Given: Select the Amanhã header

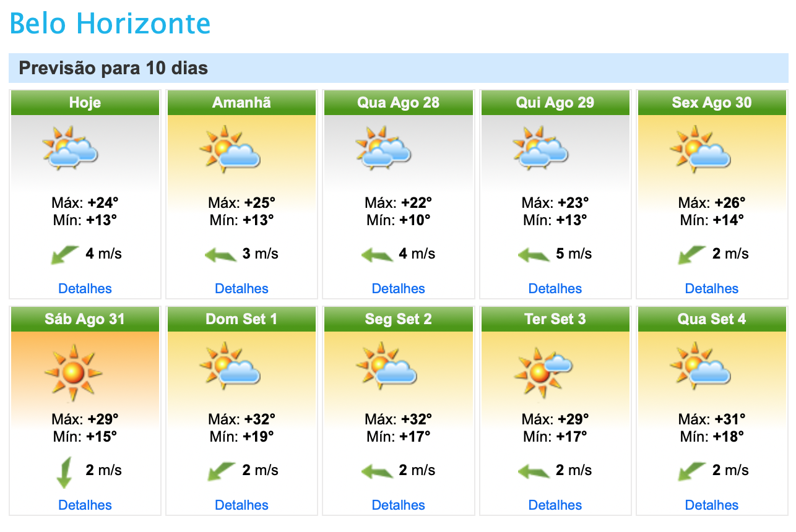Looking at the screenshot, I should [x=241, y=103].
